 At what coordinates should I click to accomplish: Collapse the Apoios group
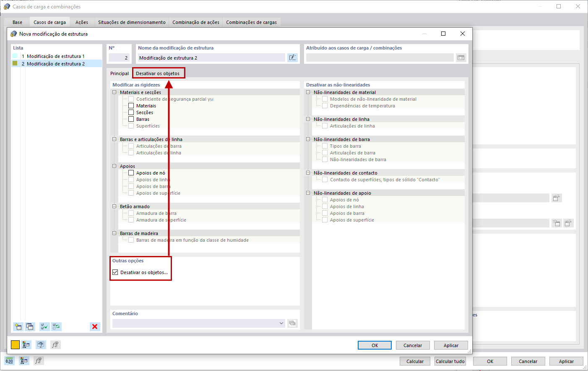[114, 166]
